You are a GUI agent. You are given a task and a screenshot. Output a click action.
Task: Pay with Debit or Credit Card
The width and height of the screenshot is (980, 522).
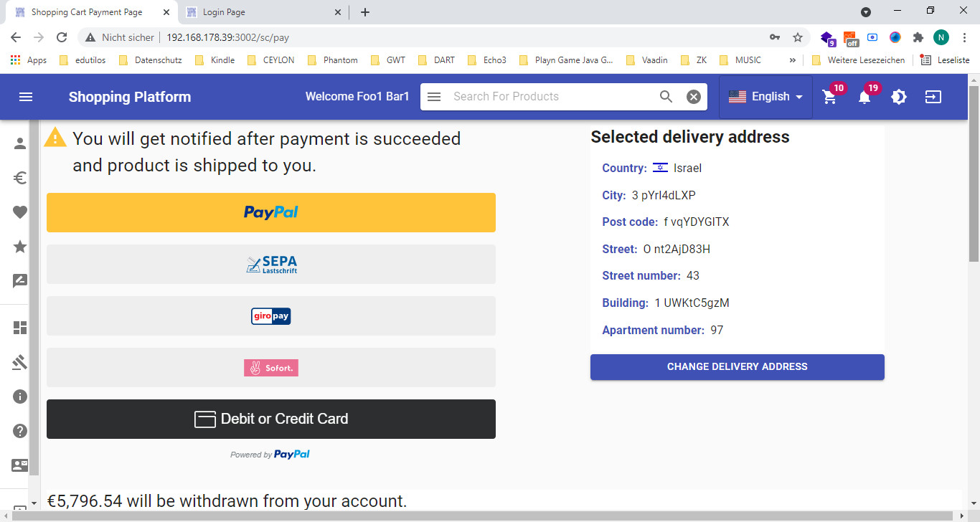pos(271,419)
